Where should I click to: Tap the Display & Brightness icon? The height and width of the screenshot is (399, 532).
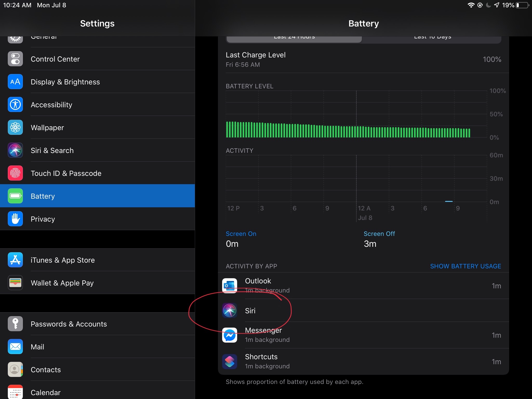tap(15, 82)
